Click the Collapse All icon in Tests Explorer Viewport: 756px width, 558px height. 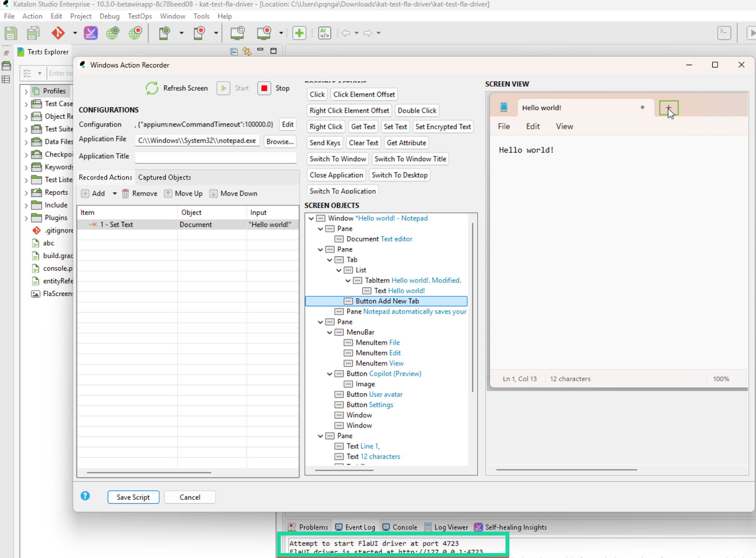pyautogui.click(x=234, y=51)
